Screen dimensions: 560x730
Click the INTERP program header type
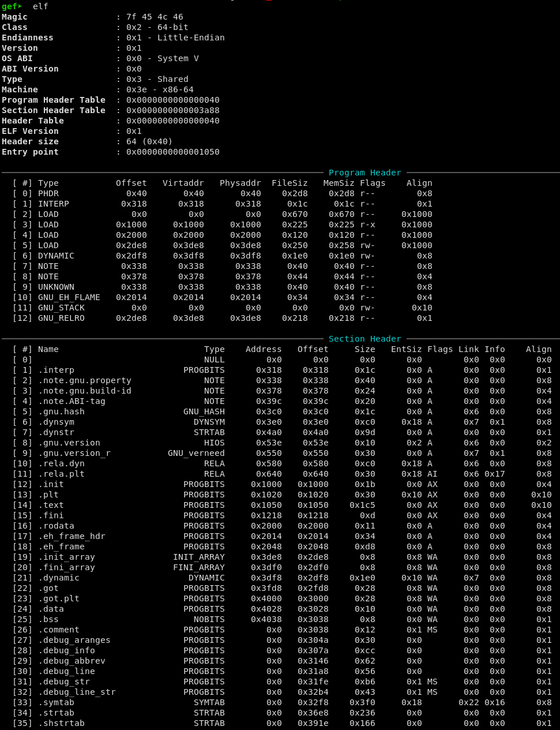point(54,204)
